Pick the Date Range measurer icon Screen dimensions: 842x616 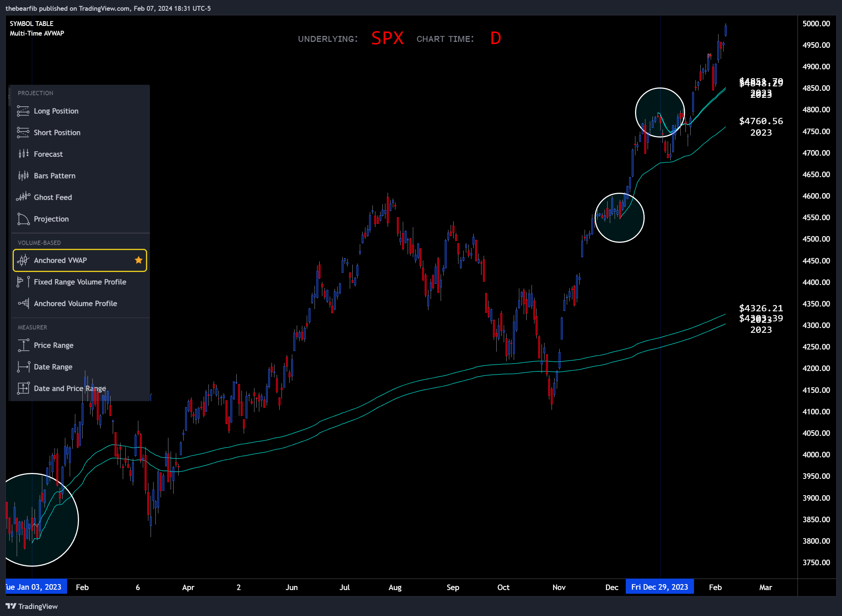click(23, 367)
